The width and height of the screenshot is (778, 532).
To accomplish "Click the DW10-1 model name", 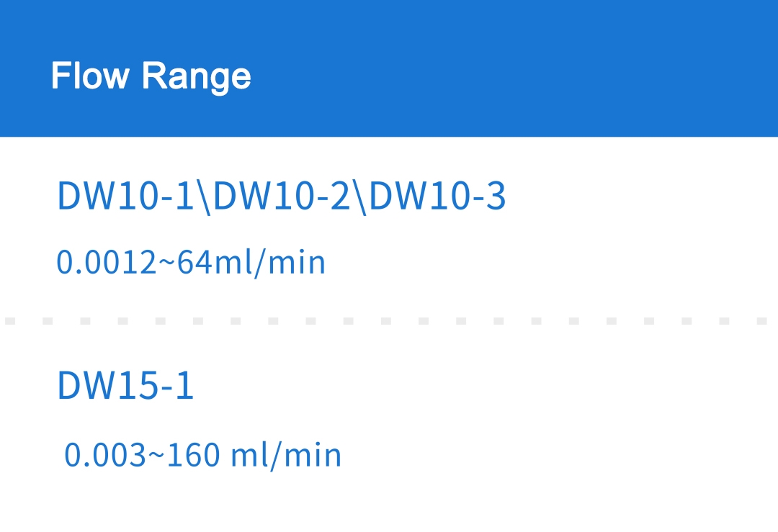I will click(x=125, y=195).
